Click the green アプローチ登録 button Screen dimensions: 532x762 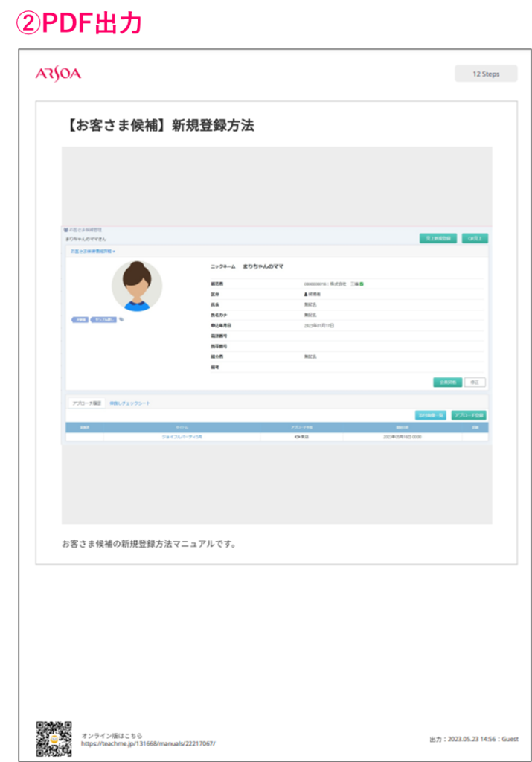(x=469, y=415)
